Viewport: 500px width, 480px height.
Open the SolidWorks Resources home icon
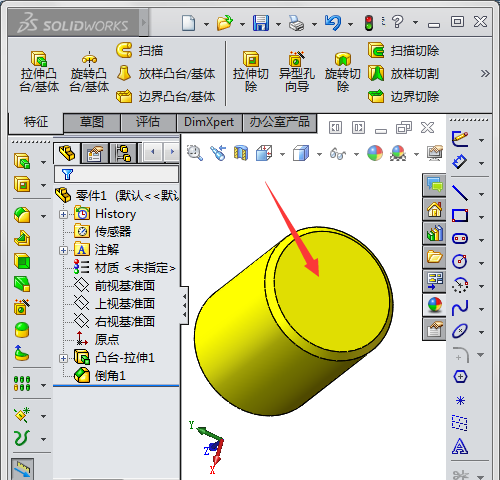(435, 209)
